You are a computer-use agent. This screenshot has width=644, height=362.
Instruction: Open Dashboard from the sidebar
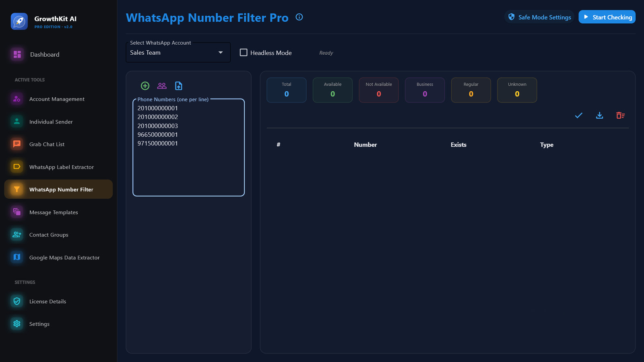pyautogui.click(x=59, y=54)
